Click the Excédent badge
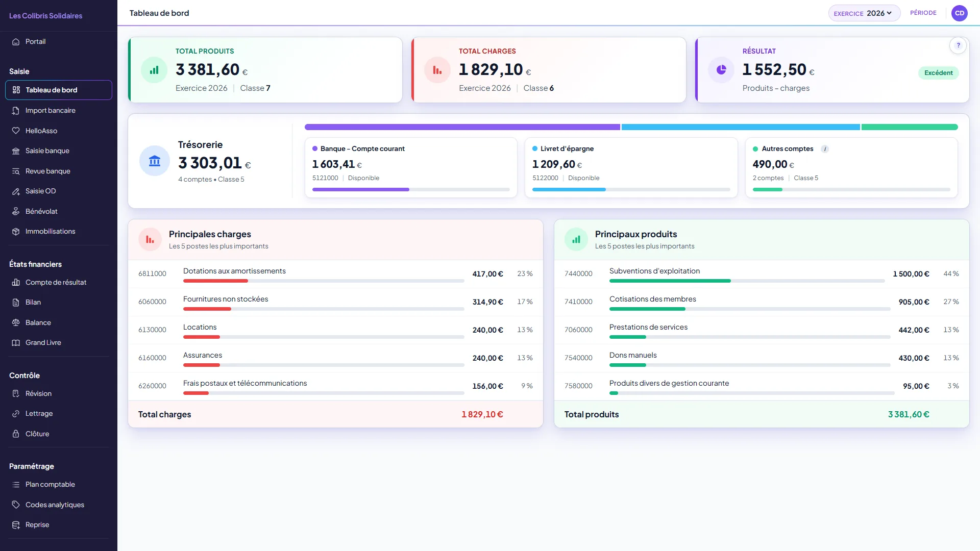The height and width of the screenshot is (551, 980). tap(938, 73)
